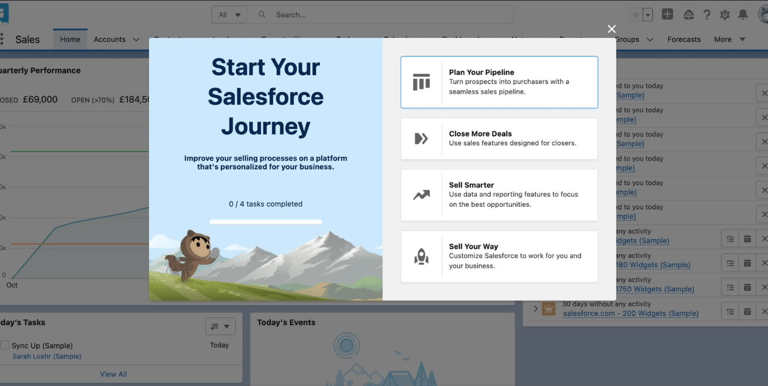This screenshot has height=386, width=768.
Task: Open salesforce.com - 200 Widgets (Sample) link
Action: 631,314
